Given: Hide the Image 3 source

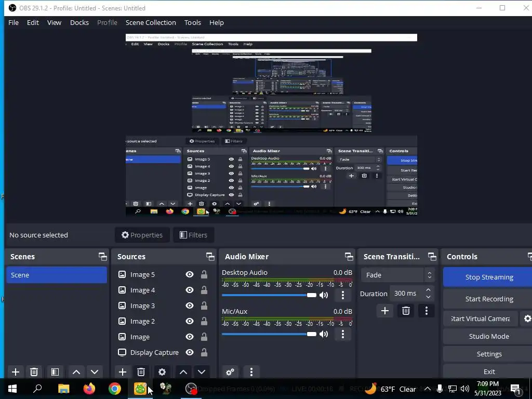Looking at the screenshot, I should click(x=190, y=305).
